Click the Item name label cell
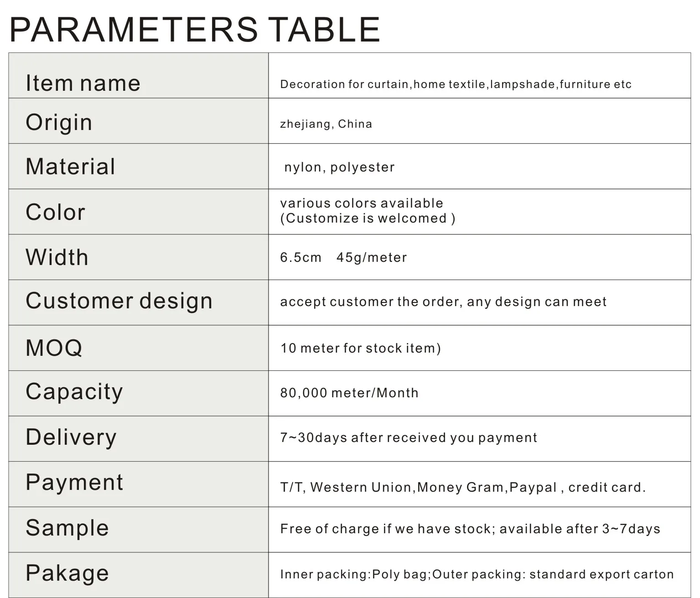This screenshot has height=598, width=700. [83, 83]
